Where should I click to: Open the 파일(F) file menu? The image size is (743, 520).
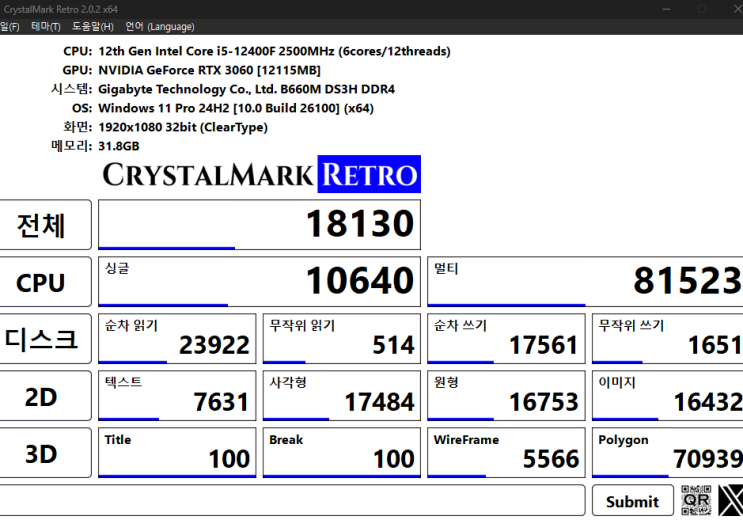(x=9, y=27)
